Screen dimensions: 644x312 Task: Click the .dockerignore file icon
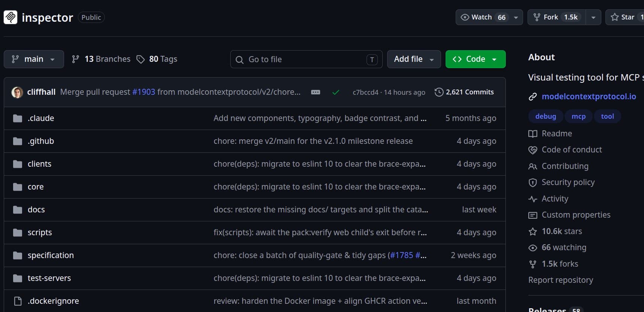point(18,301)
